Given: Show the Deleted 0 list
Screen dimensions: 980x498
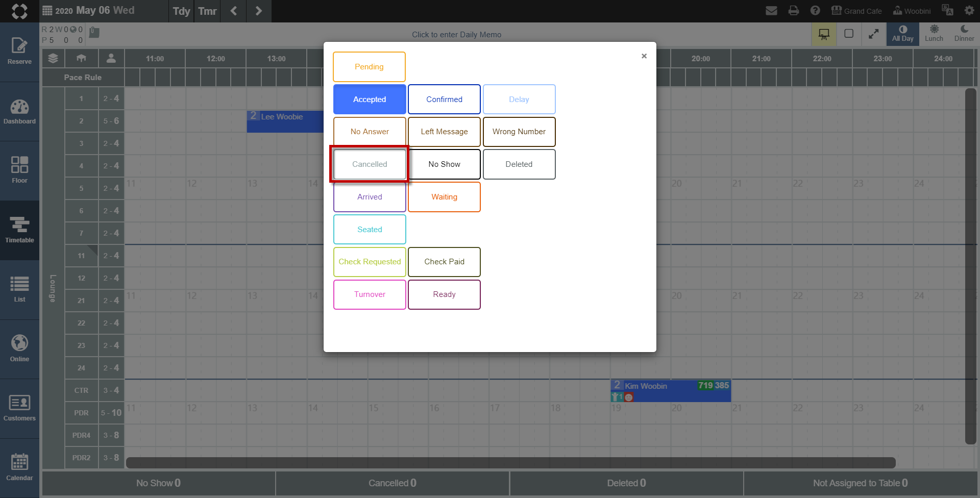Looking at the screenshot, I should tap(626, 483).
